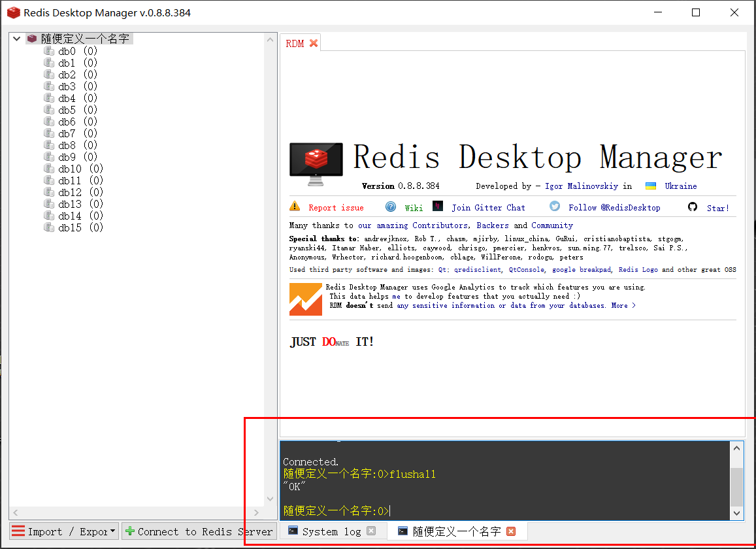Click the Redis Desktop Manager monitor logo

coord(316,163)
